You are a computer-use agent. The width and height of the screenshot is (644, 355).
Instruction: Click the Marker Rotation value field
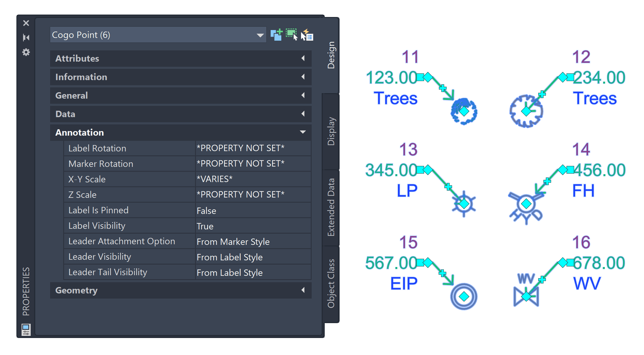(x=253, y=164)
